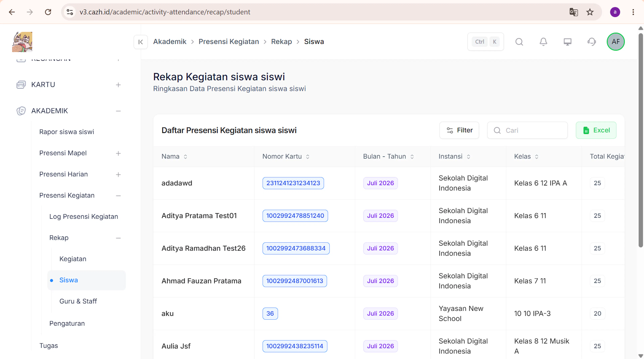Select the name Aditya Ramadhan Test26

[x=203, y=248]
